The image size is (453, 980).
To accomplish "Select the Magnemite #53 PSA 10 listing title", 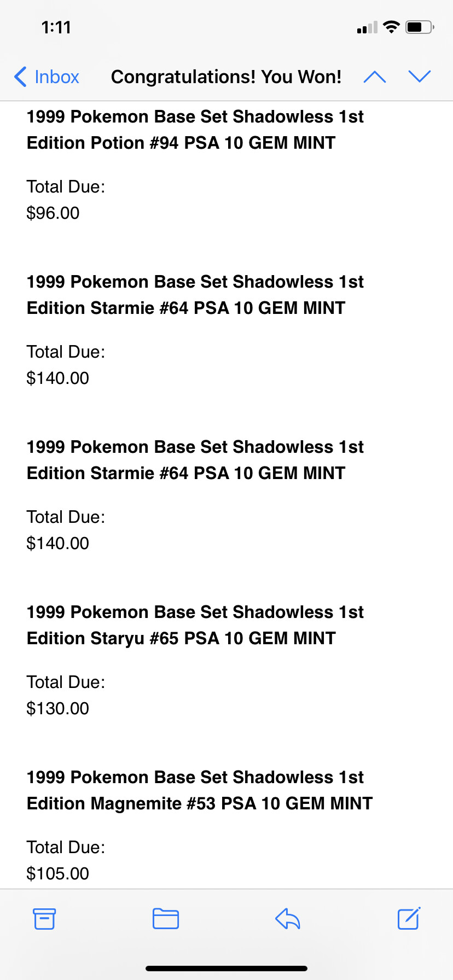I will (199, 790).
